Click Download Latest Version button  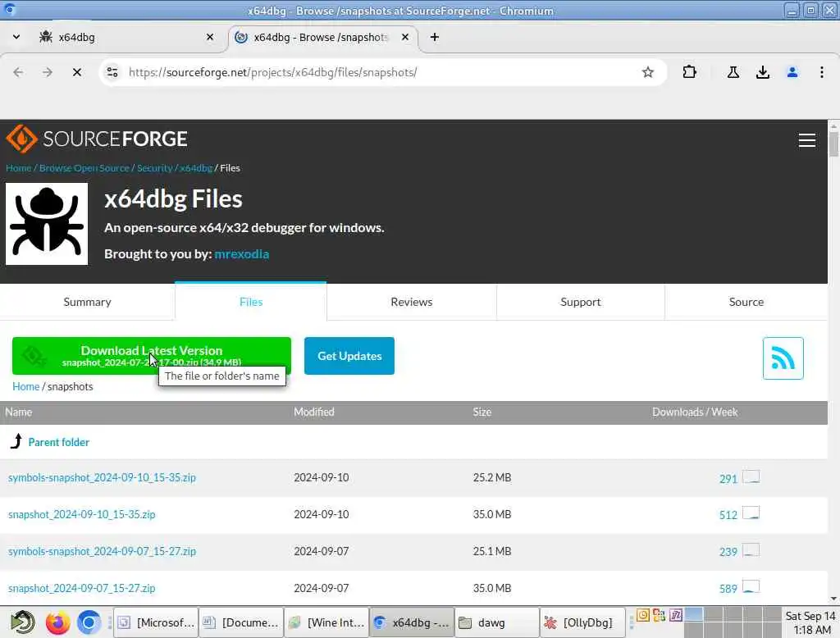pos(152,356)
